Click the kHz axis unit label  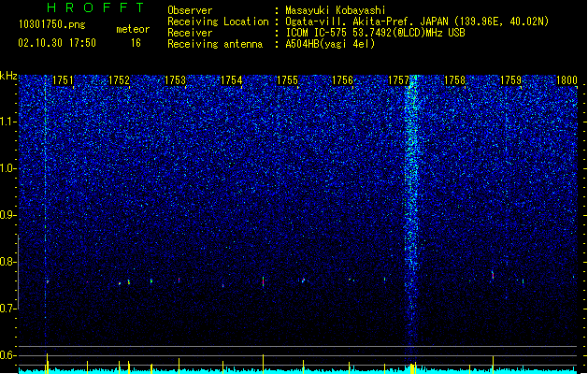(8, 76)
